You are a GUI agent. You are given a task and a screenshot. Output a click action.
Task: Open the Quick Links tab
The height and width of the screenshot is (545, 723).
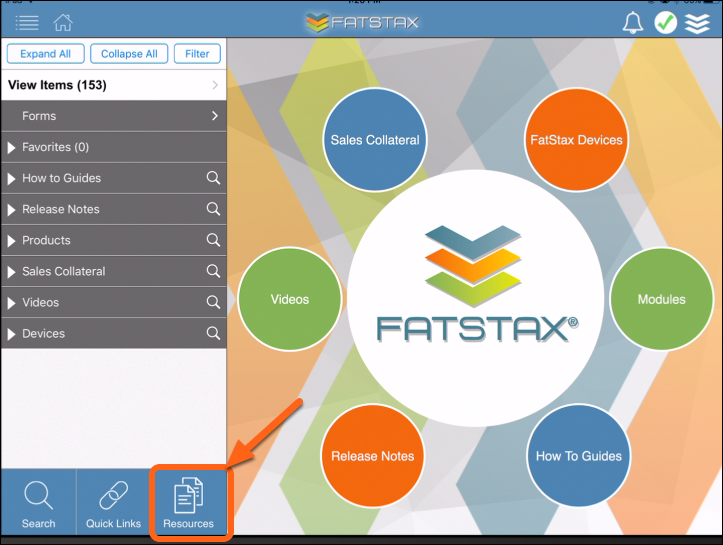[113, 503]
